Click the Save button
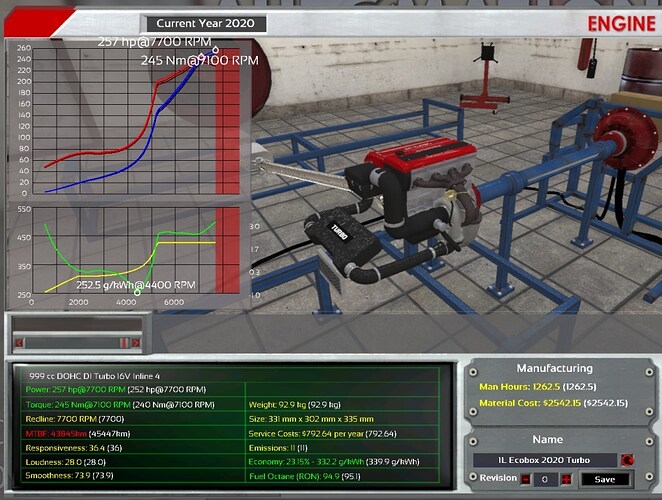This screenshot has width=662, height=500. (605, 479)
